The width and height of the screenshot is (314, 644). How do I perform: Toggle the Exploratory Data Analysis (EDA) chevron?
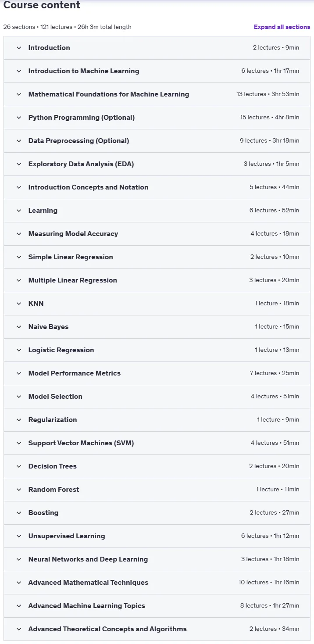(19, 164)
